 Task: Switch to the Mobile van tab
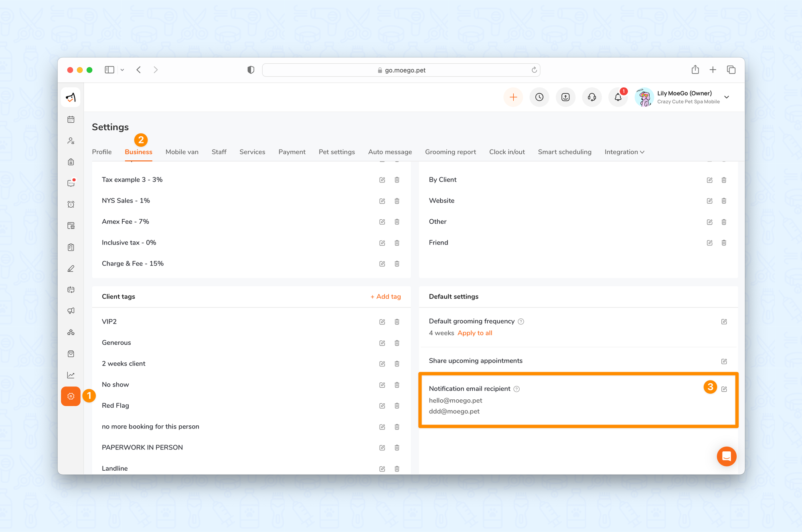[182, 152]
